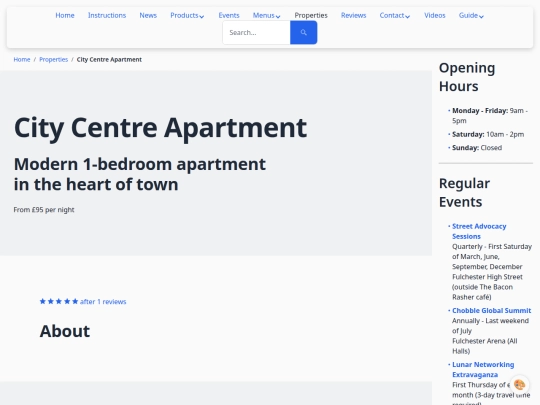Click the City Centre Apartment main heading
The image size is (540, 405).
pos(160,128)
